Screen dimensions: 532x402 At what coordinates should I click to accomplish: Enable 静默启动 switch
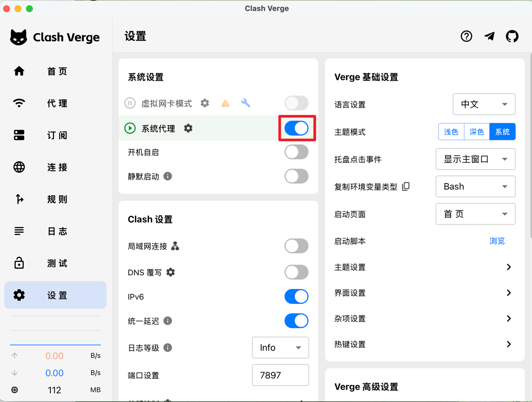[297, 176]
